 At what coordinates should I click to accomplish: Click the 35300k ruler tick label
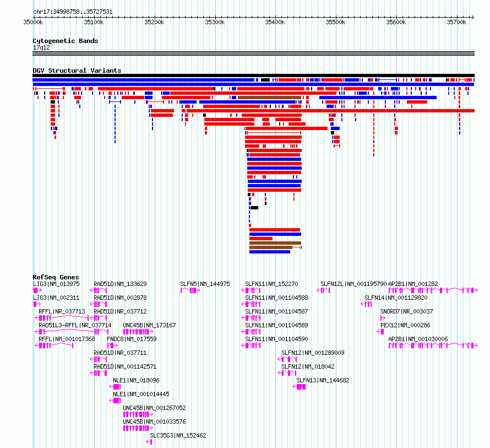(215, 22)
